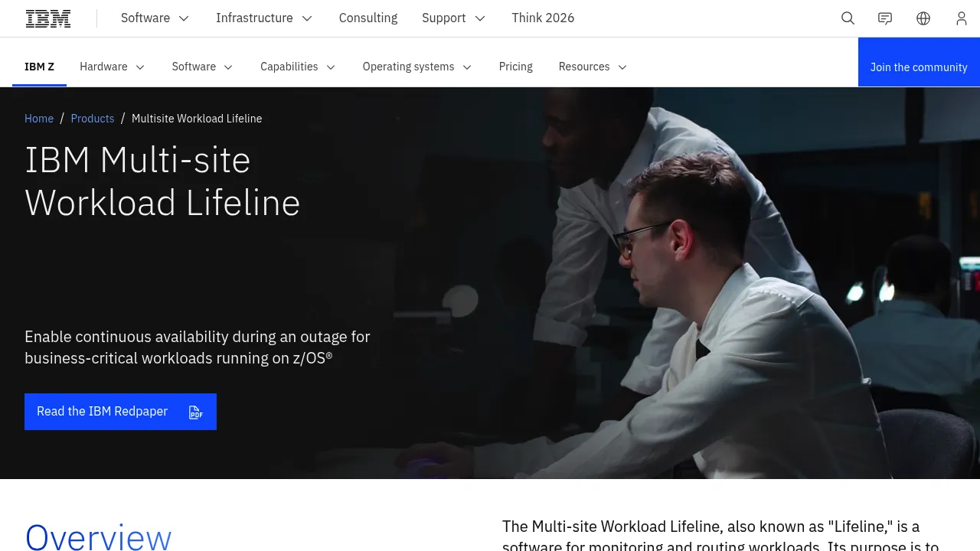Expand the IBM Z Software submenu

(x=203, y=67)
